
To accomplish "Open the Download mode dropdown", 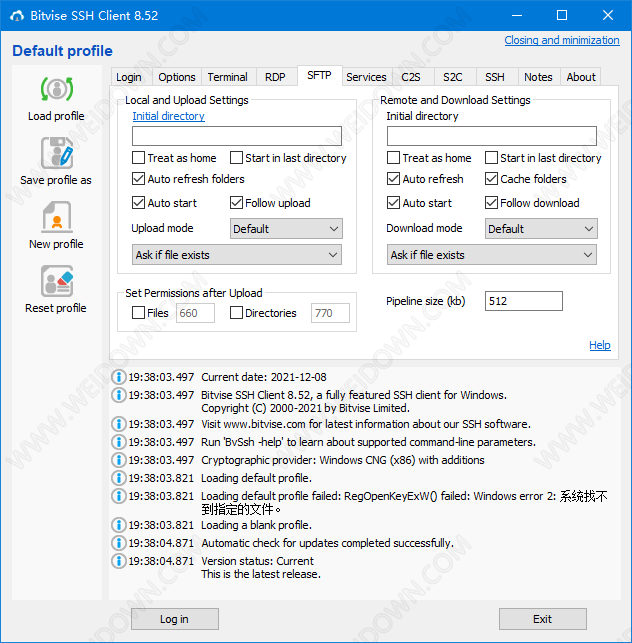I will (541, 229).
